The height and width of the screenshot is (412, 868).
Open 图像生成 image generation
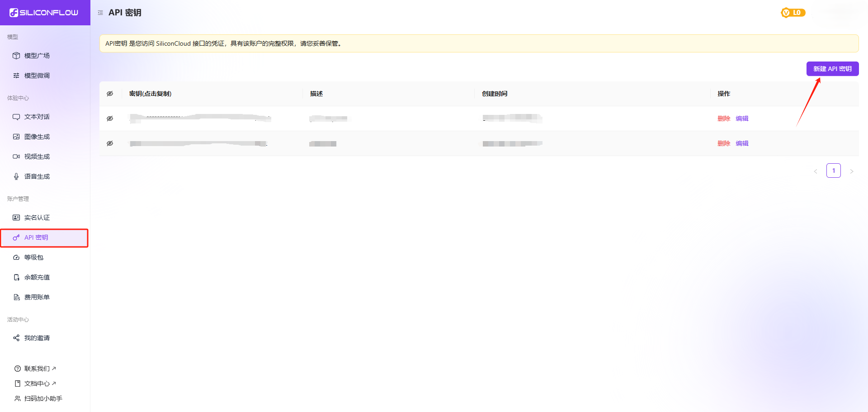(x=37, y=137)
